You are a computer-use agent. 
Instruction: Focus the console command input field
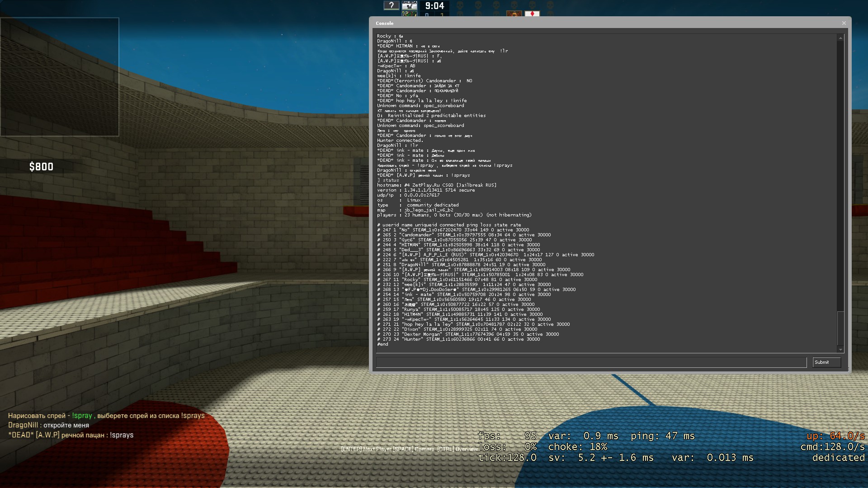click(x=591, y=362)
